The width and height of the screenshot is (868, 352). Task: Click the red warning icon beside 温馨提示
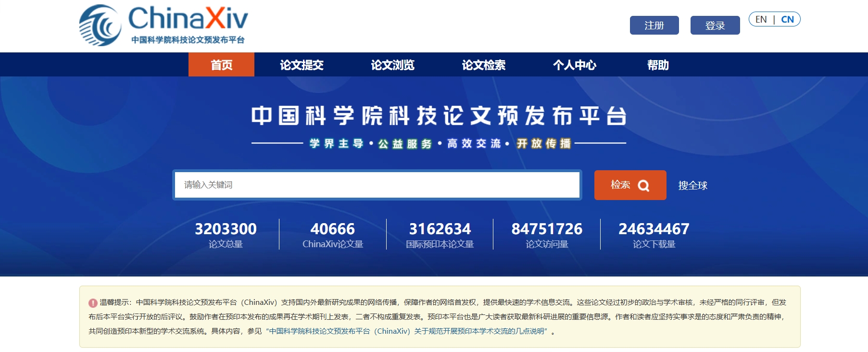pyautogui.click(x=93, y=303)
